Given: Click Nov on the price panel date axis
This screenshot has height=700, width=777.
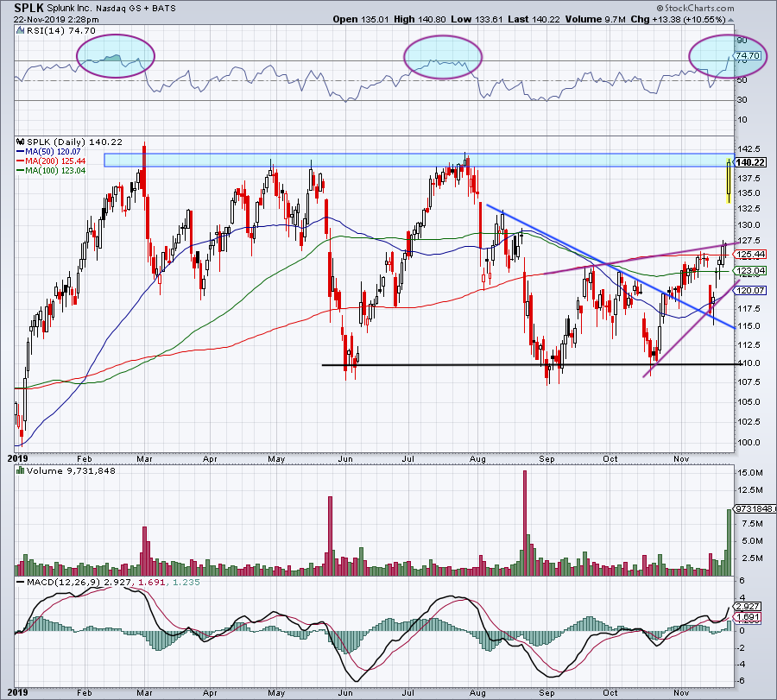Looking at the screenshot, I should coord(681,458).
